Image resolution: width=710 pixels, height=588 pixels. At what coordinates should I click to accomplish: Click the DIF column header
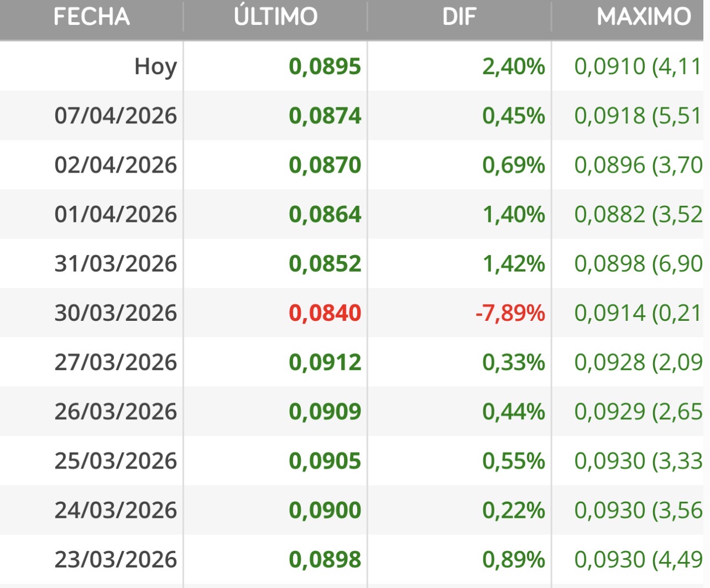coord(459,17)
